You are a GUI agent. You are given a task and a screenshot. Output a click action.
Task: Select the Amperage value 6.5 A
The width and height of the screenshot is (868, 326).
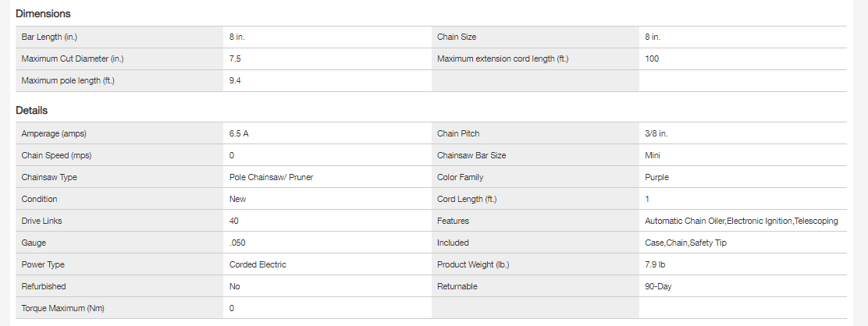point(239,134)
